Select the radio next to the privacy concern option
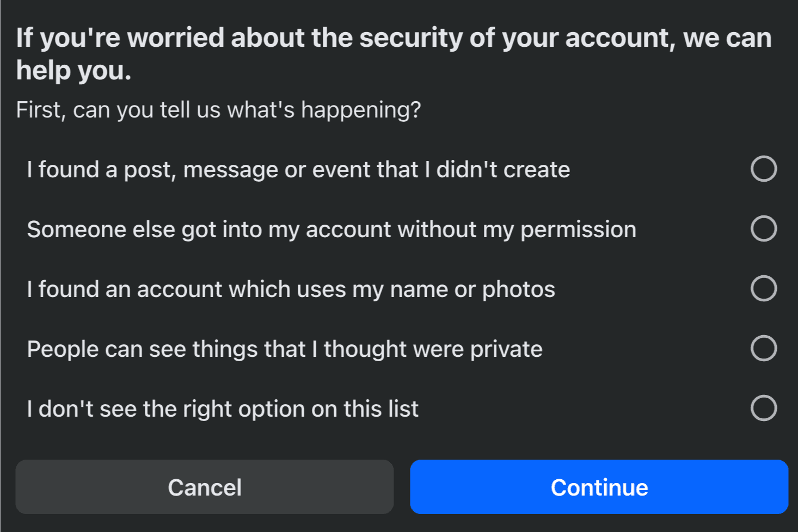Image resolution: width=798 pixels, height=532 pixels. [764, 349]
